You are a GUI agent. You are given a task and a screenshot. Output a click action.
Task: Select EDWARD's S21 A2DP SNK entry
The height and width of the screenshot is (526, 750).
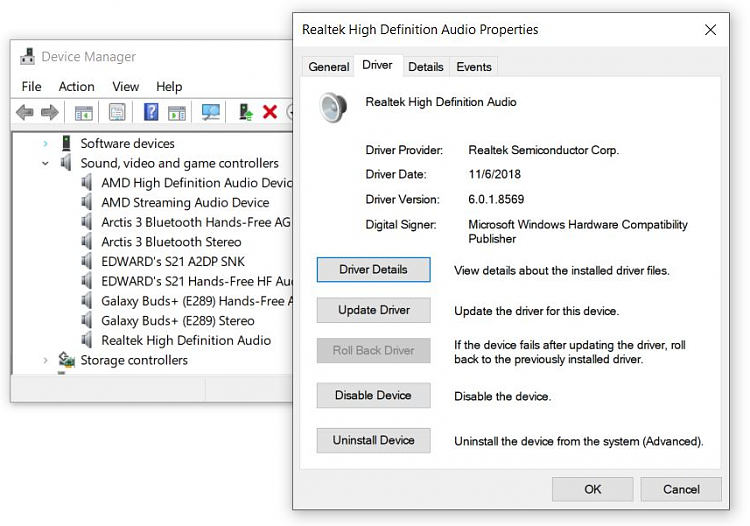point(173,261)
